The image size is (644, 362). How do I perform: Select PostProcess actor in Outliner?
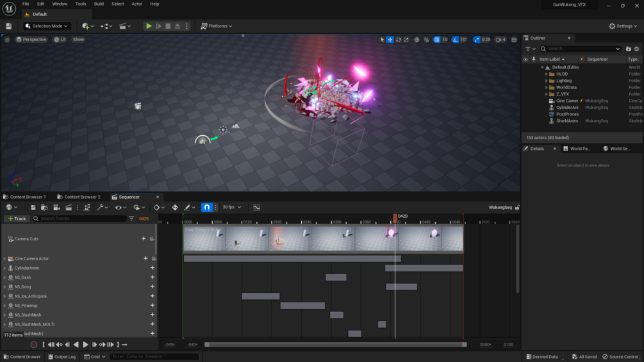567,114
